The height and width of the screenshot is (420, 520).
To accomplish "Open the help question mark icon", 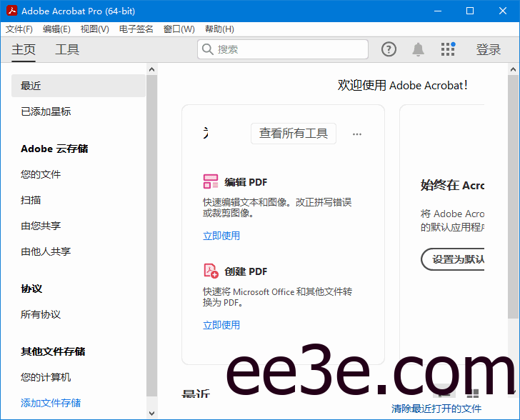I will [x=389, y=49].
